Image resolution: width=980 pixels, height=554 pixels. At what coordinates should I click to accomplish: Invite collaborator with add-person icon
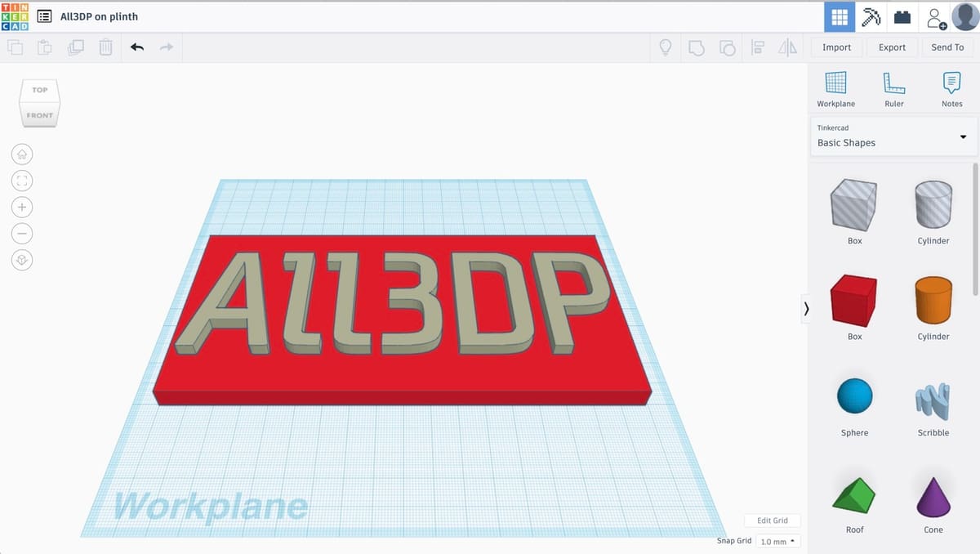click(x=936, y=17)
